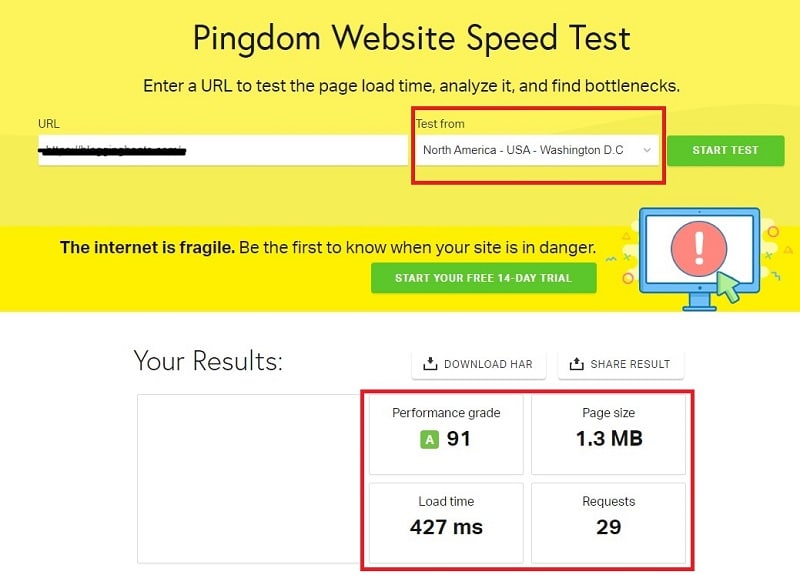Click the Load time 427 ms card
Viewport: 800px width, 575px height.
tap(446, 523)
